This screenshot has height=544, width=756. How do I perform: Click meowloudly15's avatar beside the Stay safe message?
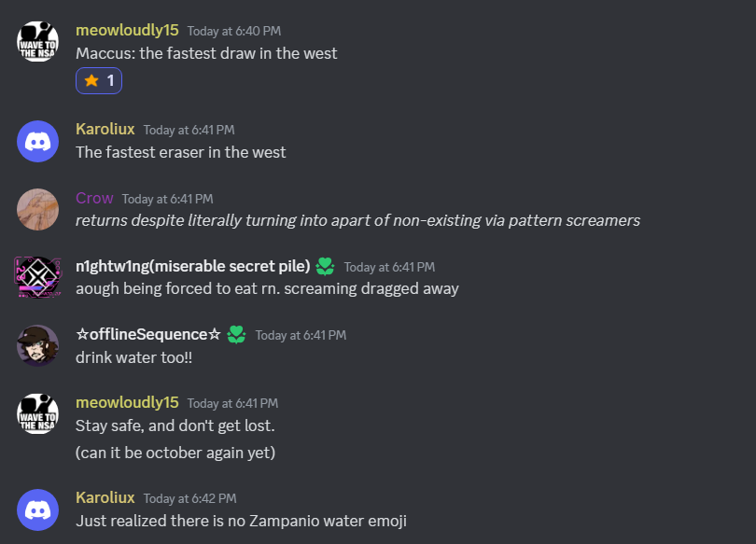click(x=38, y=413)
